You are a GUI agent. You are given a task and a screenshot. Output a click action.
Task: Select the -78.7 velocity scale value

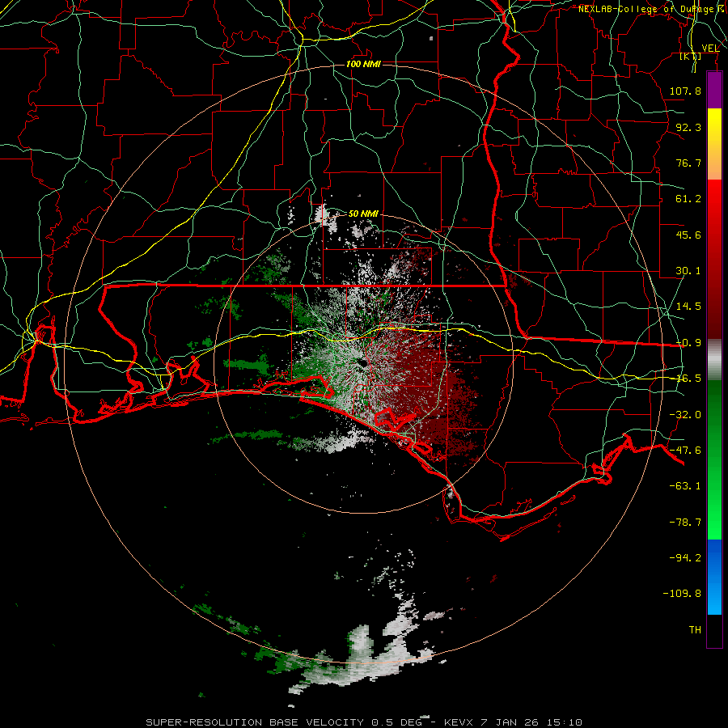tap(685, 523)
